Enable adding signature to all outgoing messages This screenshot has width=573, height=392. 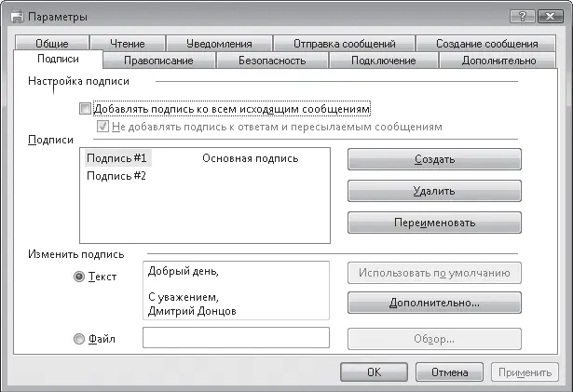tap(85, 109)
